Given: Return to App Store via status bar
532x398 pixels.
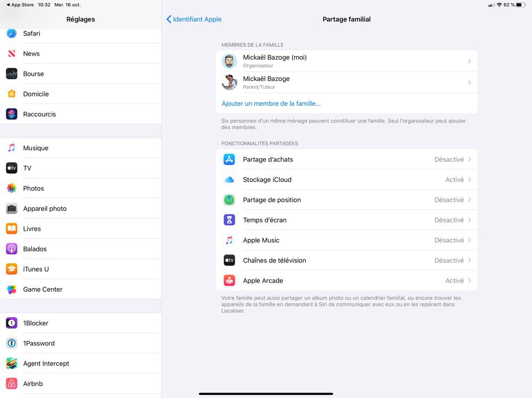Looking at the screenshot, I should tap(20, 5).
